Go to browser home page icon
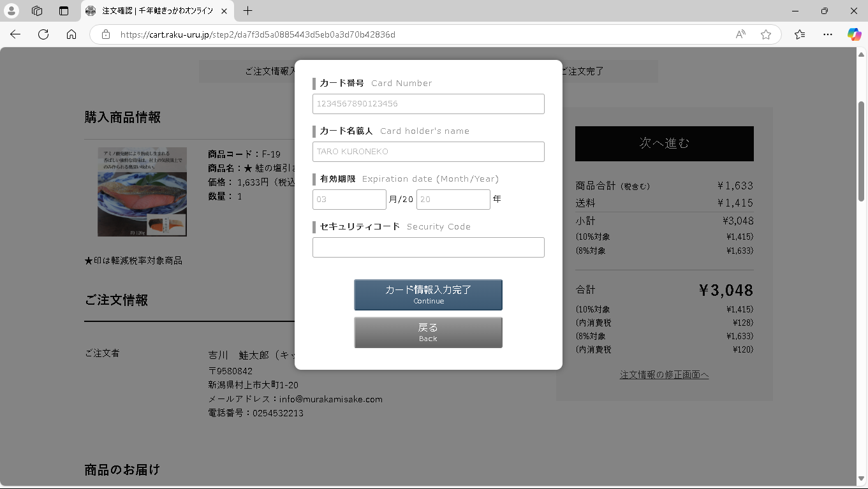The height and width of the screenshot is (489, 868). tap(71, 34)
